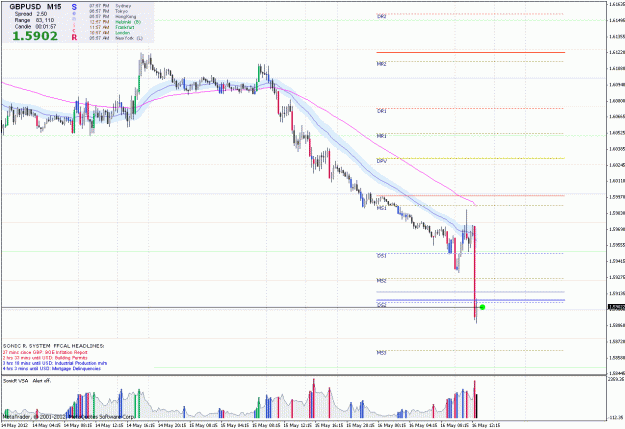Click the yellow DPV pivot line

(x=470, y=158)
